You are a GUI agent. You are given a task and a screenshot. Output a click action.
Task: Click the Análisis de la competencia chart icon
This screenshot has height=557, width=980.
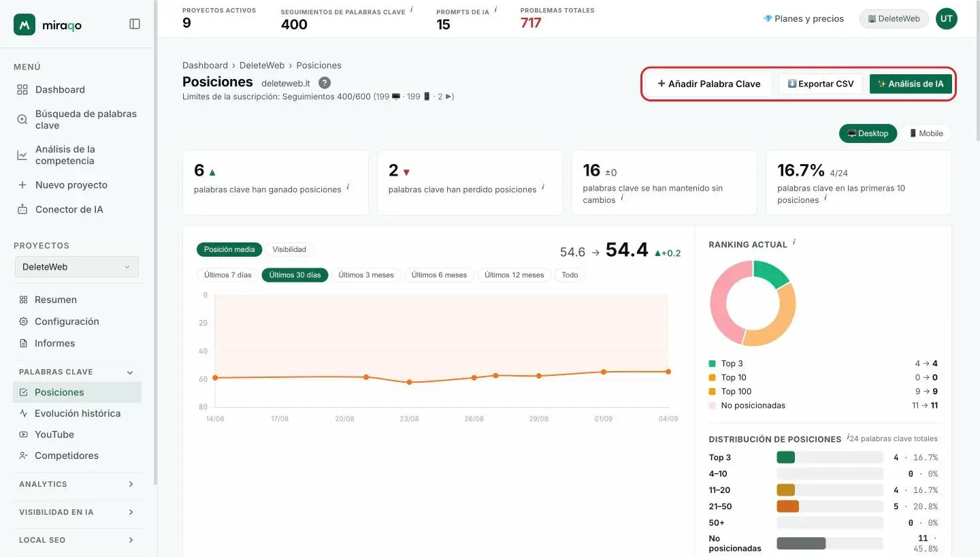pos(22,155)
